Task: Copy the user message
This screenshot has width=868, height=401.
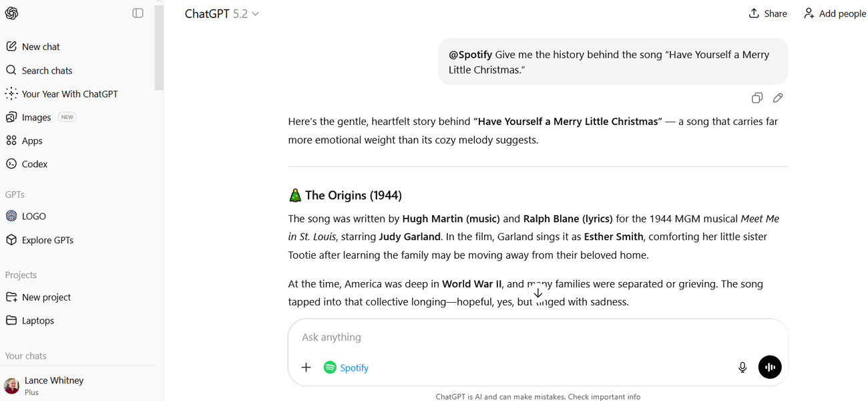Action: click(757, 98)
